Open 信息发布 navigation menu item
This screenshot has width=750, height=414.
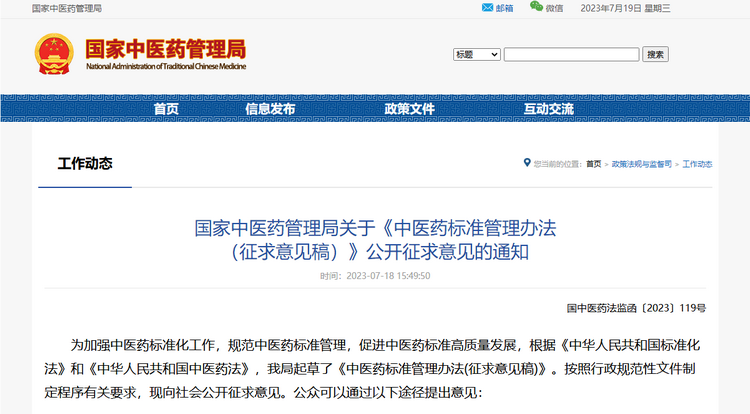click(270, 109)
